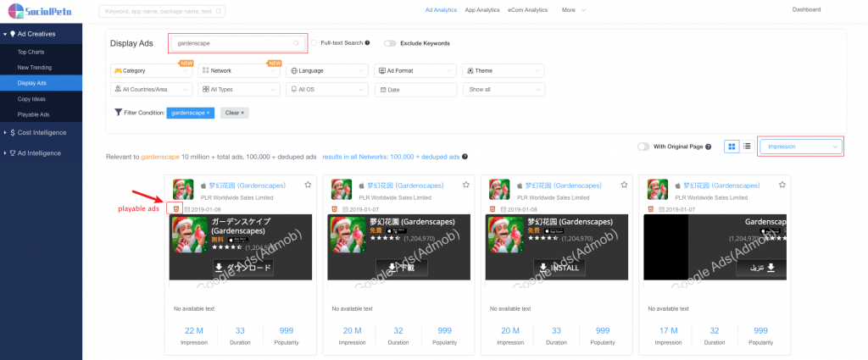Click the Clear filter button

[235, 113]
